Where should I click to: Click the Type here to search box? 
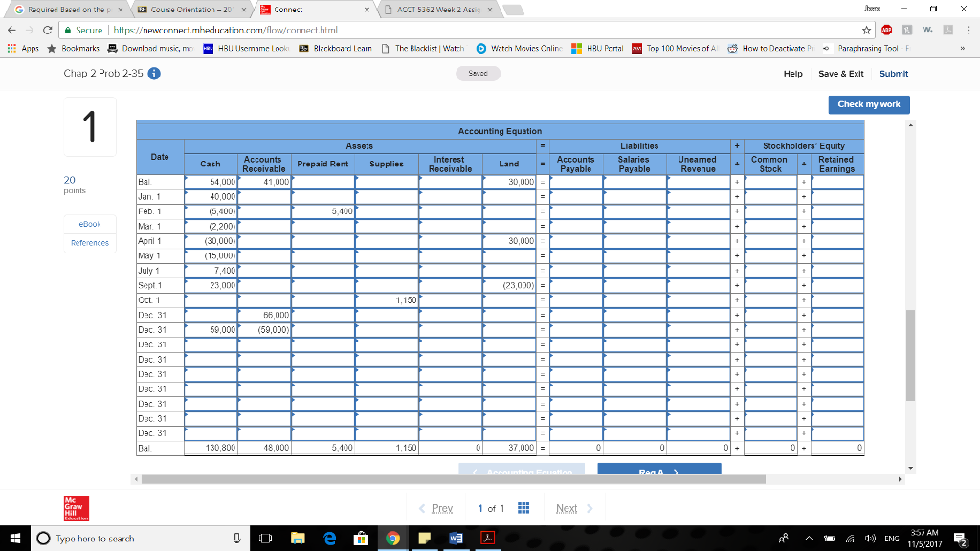click(141, 539)
